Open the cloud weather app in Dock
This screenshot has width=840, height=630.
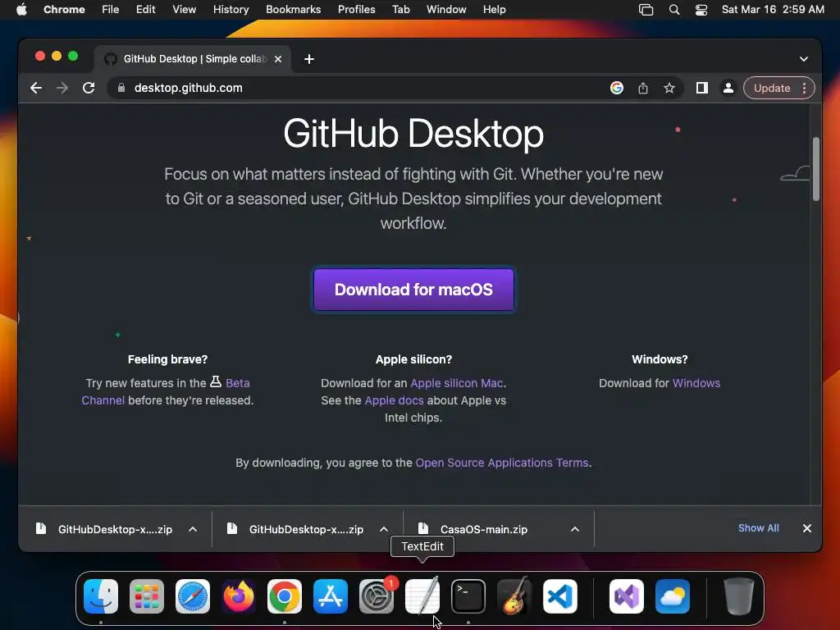pyautogui.click(x=673, y=596)
